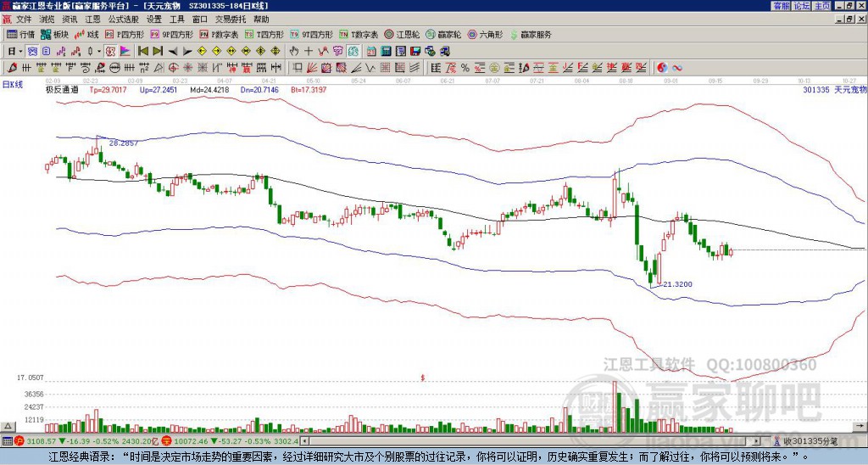Click the scrollbar left arrow
Screen dimensions: 868x465
click(x=305, y=441)
